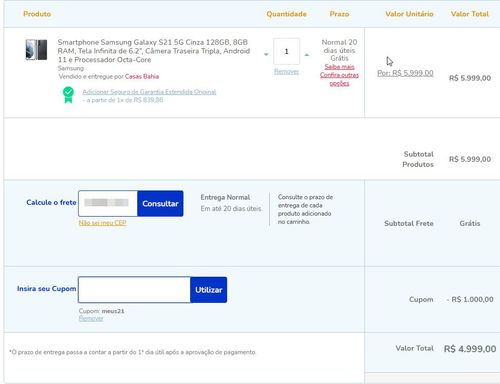
Task: Decrease the quantity with the down arrow
Action: [x=266, y=54]
